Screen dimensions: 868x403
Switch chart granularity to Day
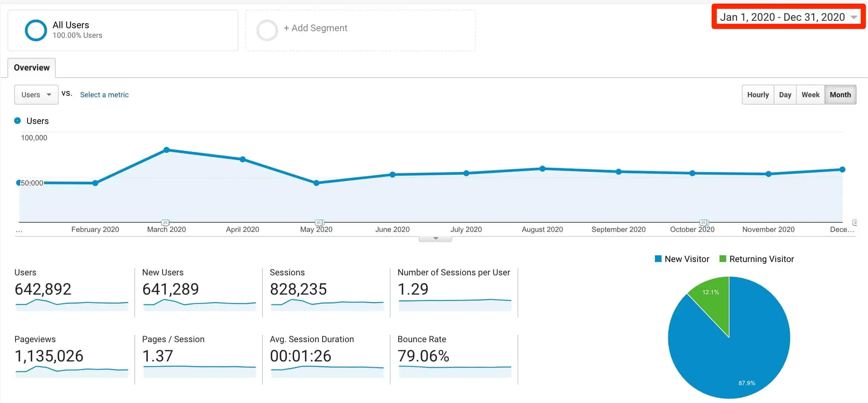[x=785, y=95]
